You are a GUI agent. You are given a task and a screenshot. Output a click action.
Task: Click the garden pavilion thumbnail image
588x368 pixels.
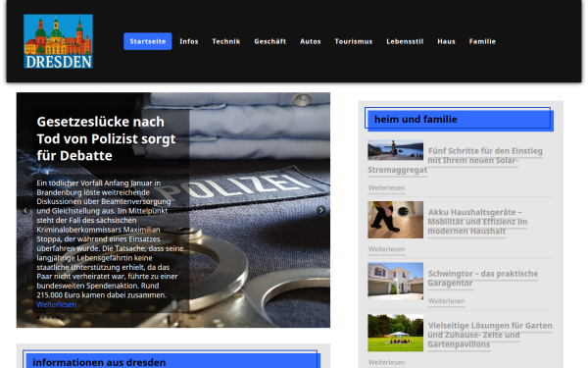tap(396, 333)
